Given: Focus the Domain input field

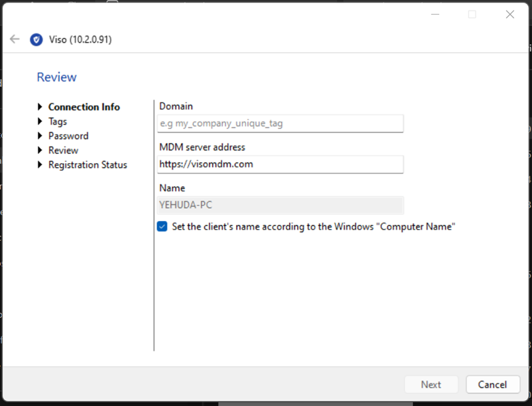Looking at the screenshot, I should [x=280, y=124].
